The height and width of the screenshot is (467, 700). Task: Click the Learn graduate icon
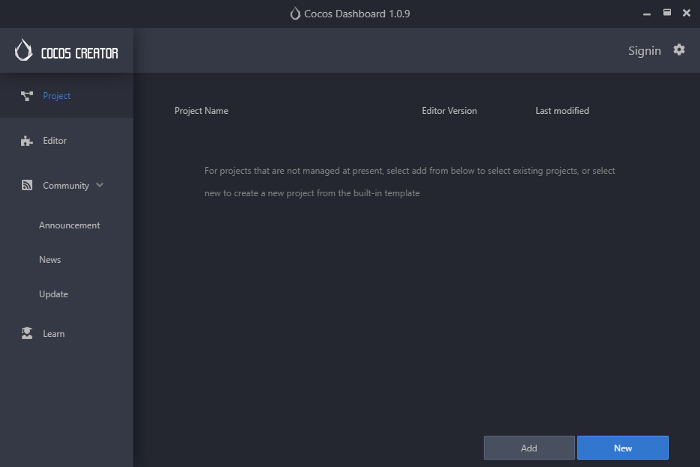click(27, 334)
